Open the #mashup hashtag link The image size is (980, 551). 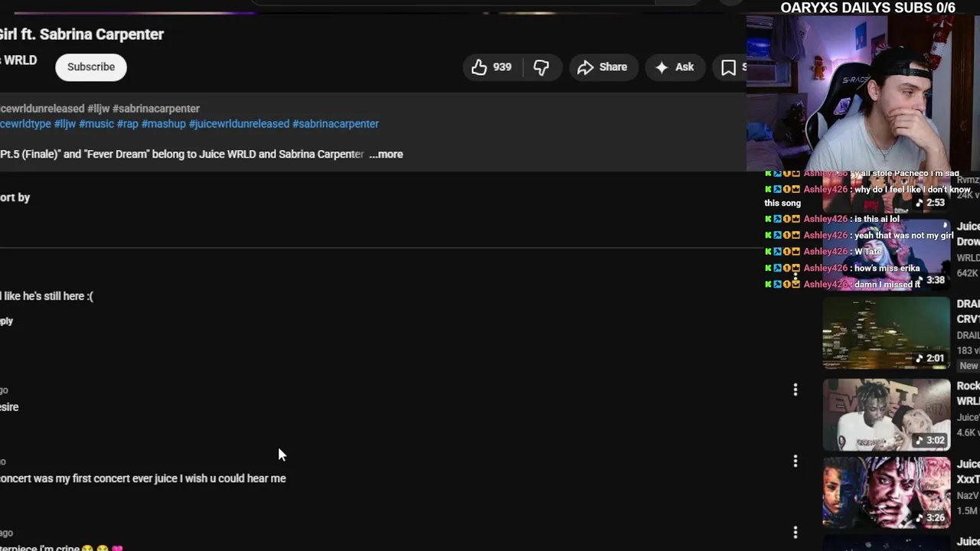click(163, 124)
